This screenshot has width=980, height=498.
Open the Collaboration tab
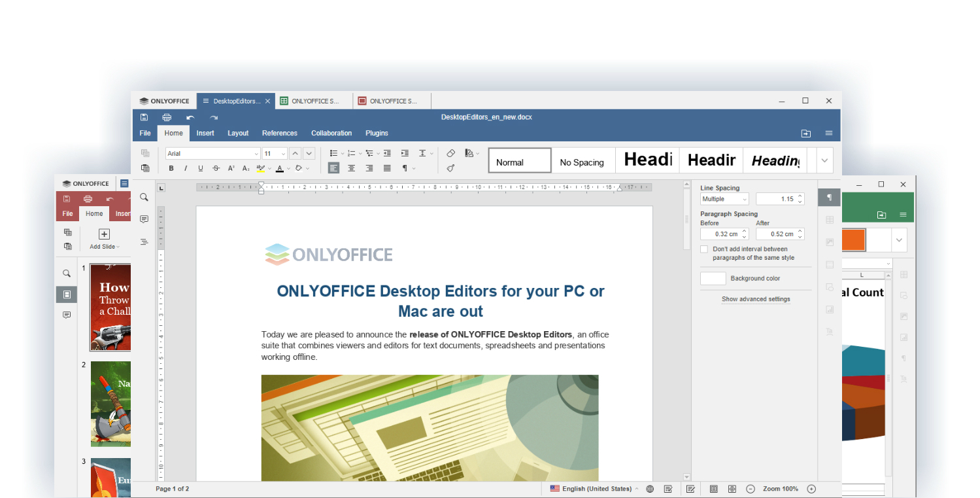(x=331, y=133)
